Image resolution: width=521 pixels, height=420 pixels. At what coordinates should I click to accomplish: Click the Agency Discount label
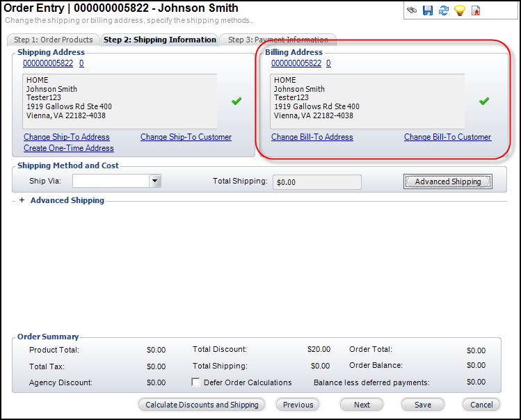pyautogui.click(x=61, y=382)
